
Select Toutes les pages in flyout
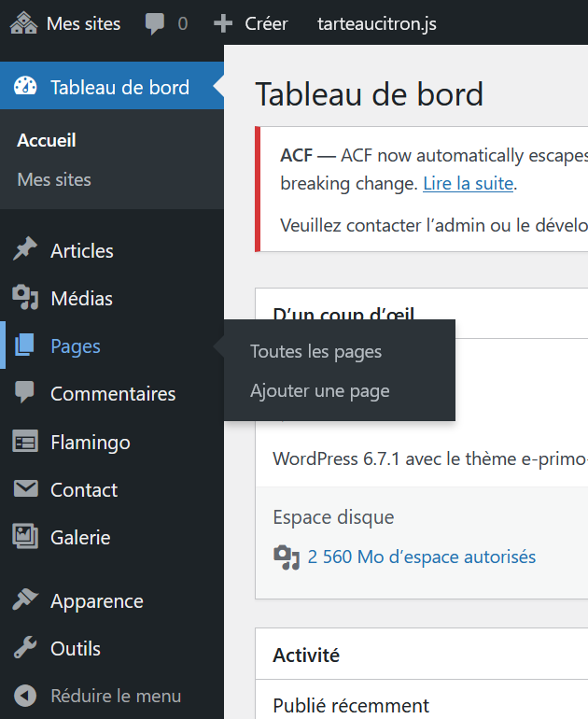click(315, 352)
